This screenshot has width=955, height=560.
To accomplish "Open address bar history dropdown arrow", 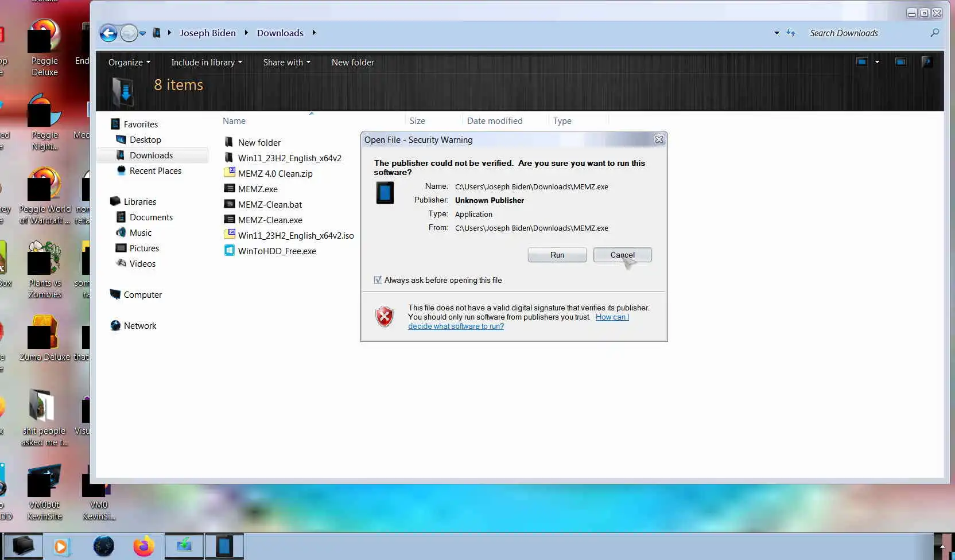I will 777,33.
